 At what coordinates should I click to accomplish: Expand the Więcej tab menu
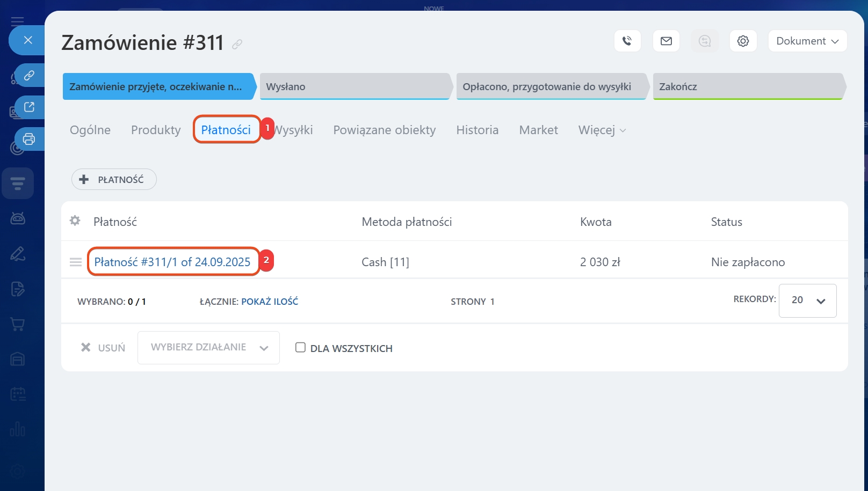[602, 130]
